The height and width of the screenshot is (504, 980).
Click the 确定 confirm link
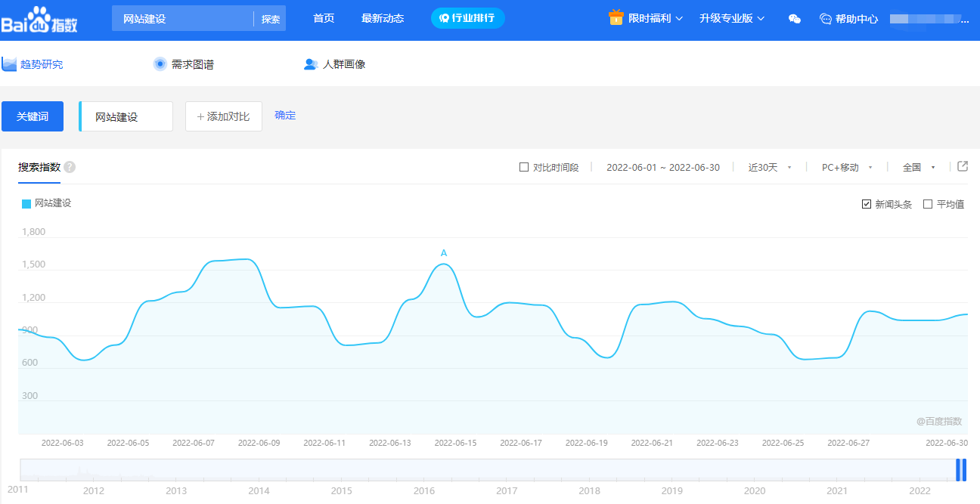(x=285, y=115)
